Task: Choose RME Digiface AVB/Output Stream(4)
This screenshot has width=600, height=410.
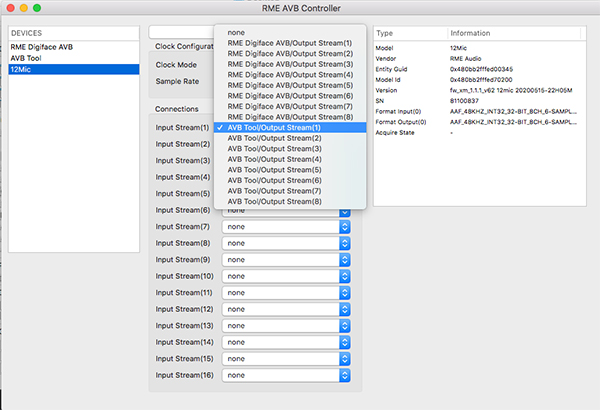Action: [290, 75]
